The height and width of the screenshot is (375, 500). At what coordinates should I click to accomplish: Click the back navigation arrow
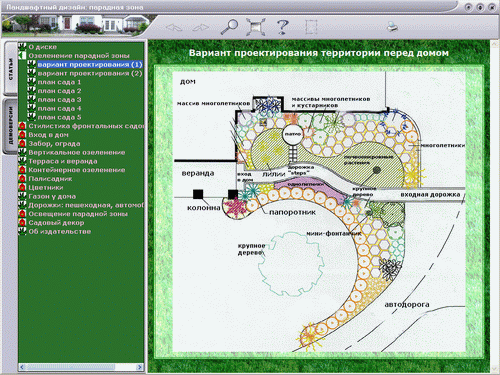[174, 27]
